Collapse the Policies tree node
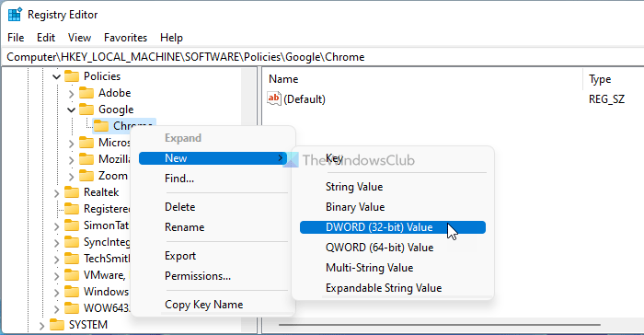The width and height of the screenshot is (644, 335). [57, 76]
